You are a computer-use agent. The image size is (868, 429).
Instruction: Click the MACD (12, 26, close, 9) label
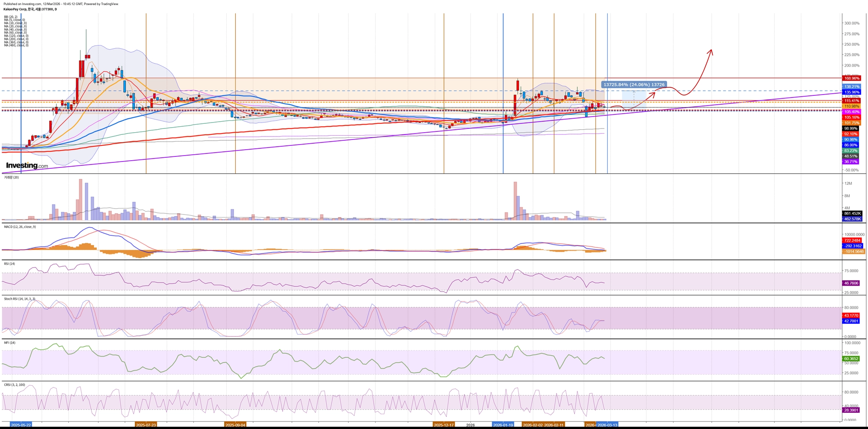(20, 227)
